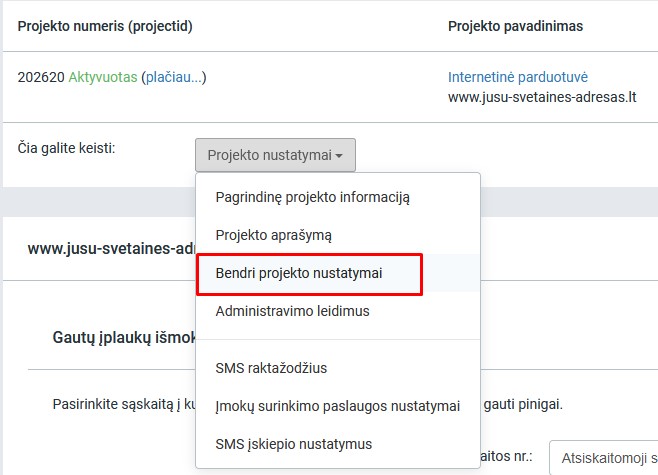Click the Čia galite keisti label
The width and height of the screenshot is (658, 475).
coord(66,148)
